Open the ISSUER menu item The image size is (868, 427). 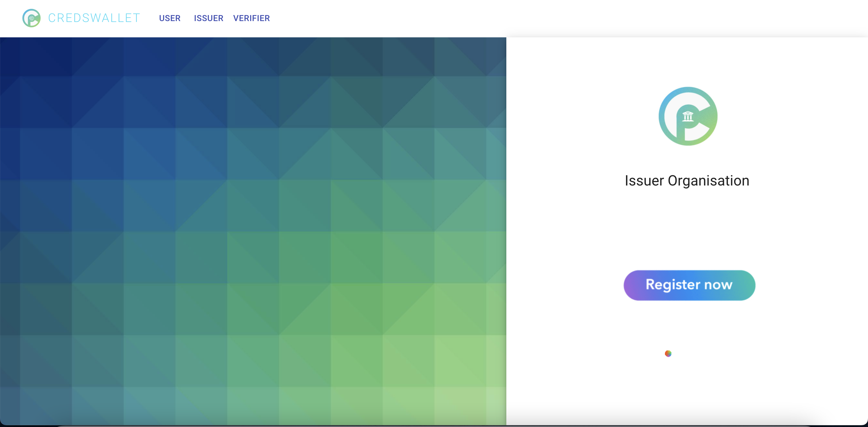click(x=209, y=18)
